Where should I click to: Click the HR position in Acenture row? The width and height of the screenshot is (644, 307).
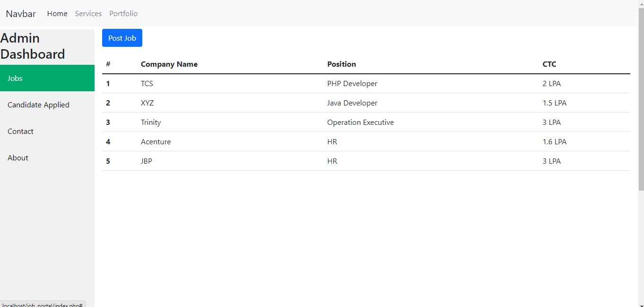[x=332, y=142]
